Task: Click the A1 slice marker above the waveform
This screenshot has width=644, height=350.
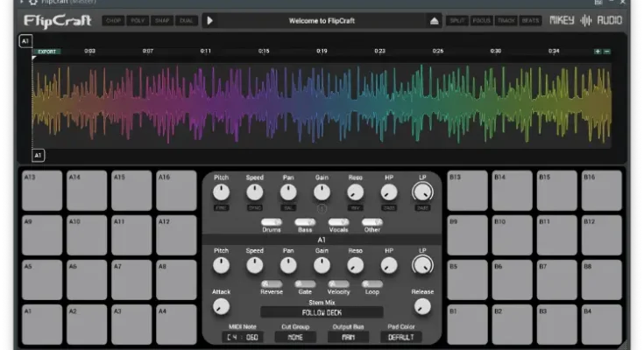Action: [x=25, y=40]
